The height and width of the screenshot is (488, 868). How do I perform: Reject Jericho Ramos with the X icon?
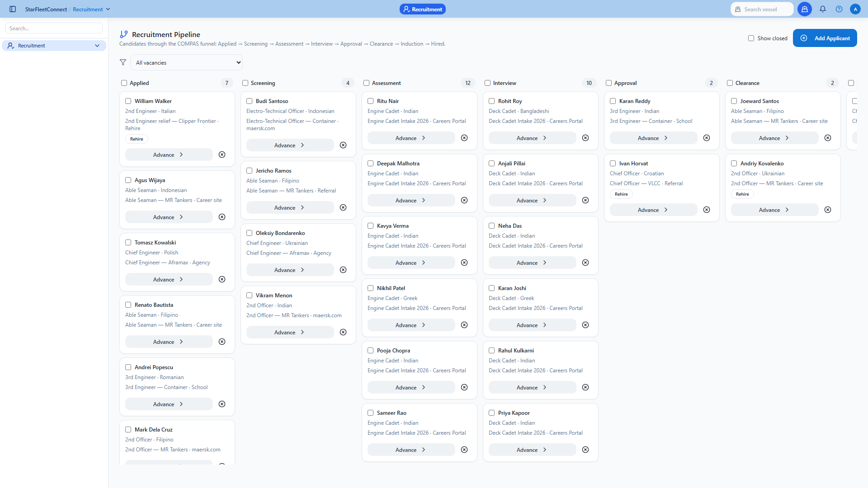point(343,207)
